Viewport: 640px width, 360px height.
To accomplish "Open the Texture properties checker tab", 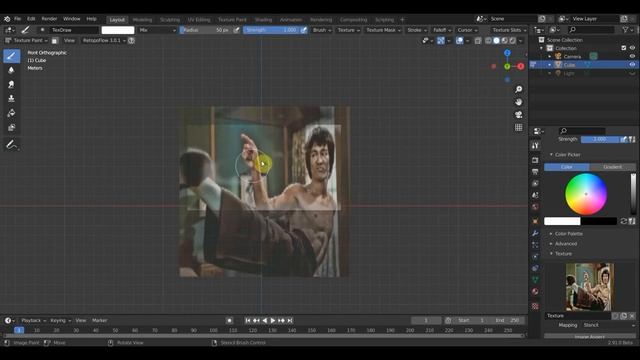I will pos(535,306).
